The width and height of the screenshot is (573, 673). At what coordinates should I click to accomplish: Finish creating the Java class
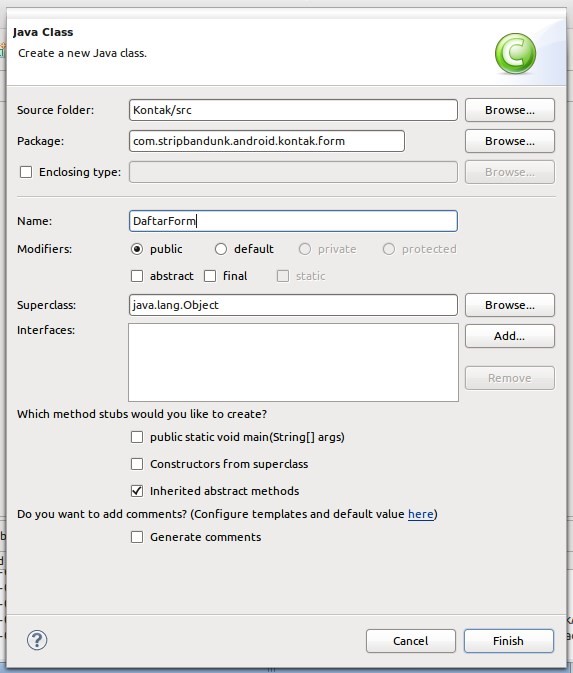point(509,641)
